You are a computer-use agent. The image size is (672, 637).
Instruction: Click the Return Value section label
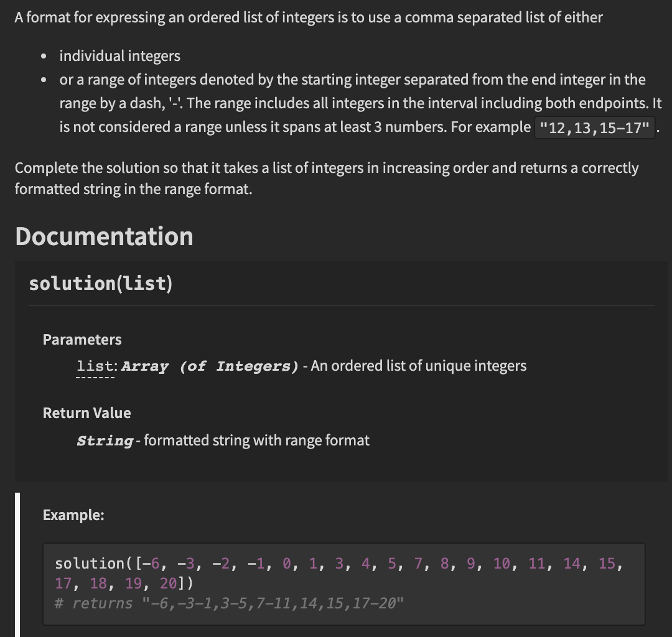coord(86,413)
